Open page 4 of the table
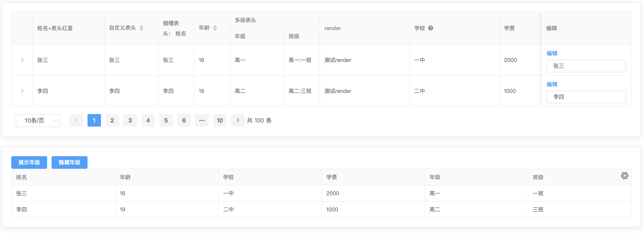Screen dimensions: 644x241 pos(148,120)
